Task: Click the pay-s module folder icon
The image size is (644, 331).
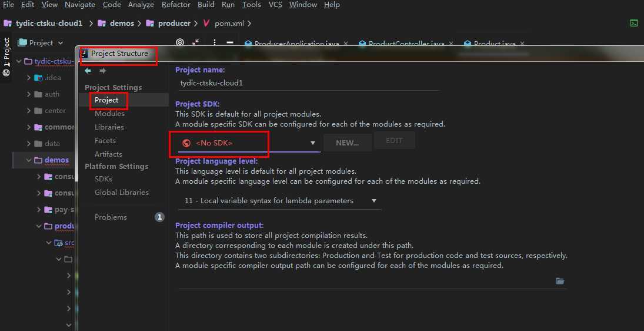Action: point(48,210)
